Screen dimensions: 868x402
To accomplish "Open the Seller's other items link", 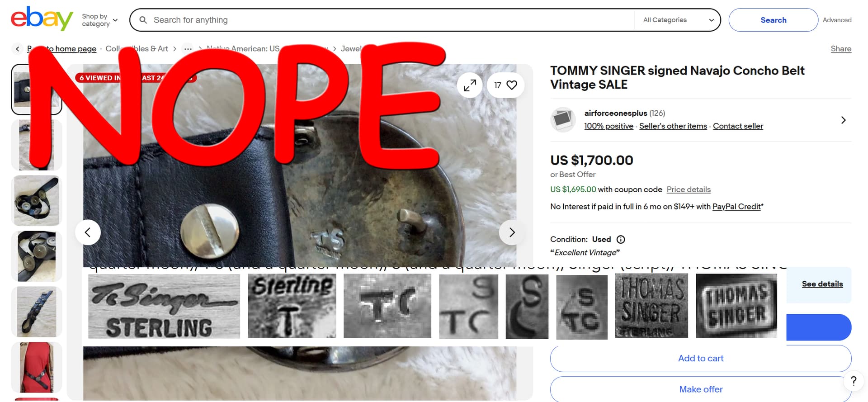I will pos(673,126).
